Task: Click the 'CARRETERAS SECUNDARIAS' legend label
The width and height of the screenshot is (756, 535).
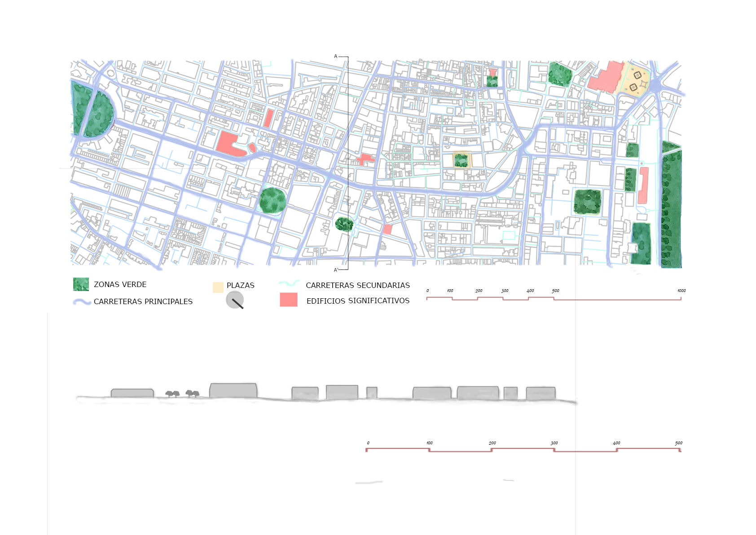Action: pos(358,285)
